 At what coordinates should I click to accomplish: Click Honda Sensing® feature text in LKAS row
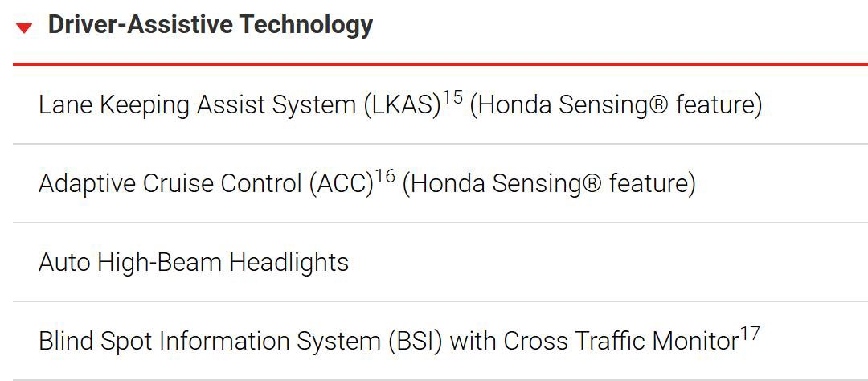(x=616, y=105)
